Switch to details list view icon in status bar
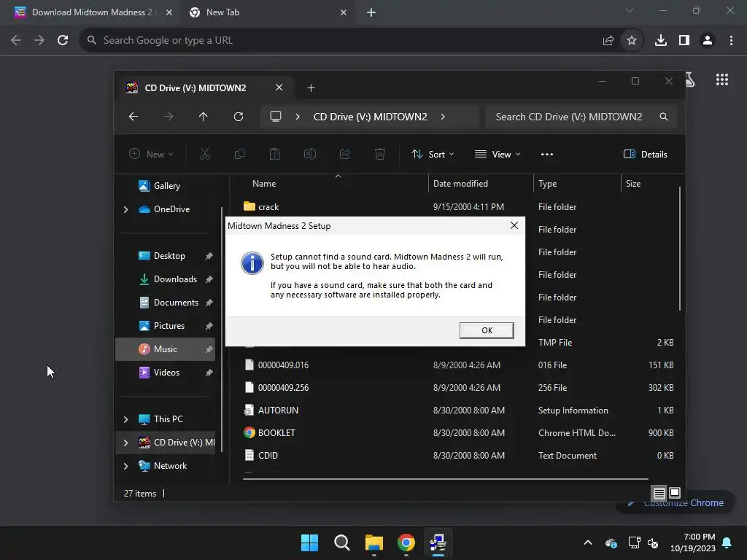 (x=659, y=493)
